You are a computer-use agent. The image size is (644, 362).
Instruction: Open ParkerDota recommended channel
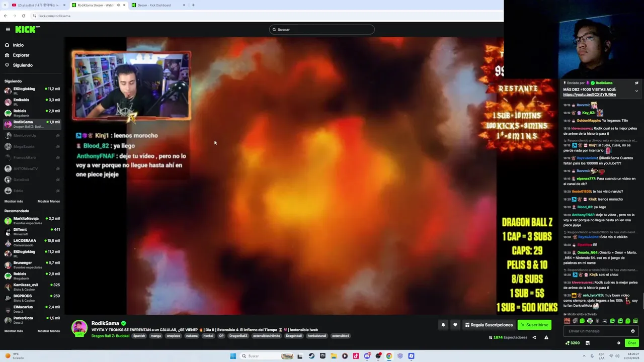pos(32,320)
